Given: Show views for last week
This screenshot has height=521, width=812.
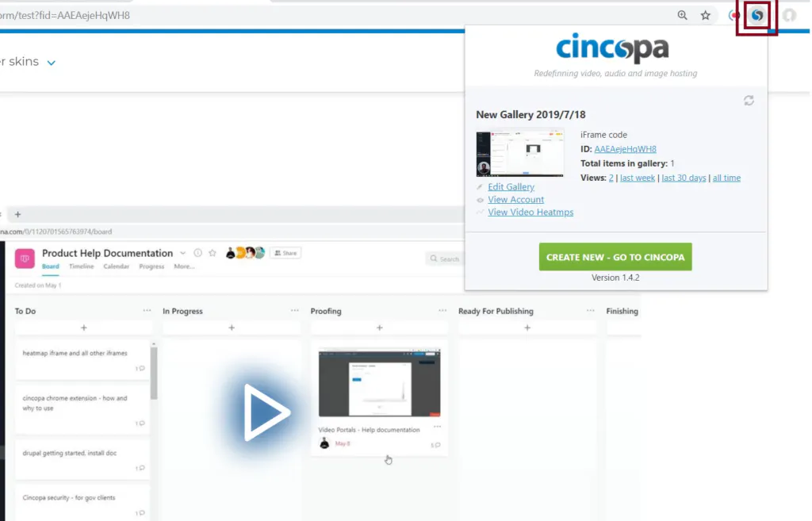Looking at the screenshot, I should 638,178.
